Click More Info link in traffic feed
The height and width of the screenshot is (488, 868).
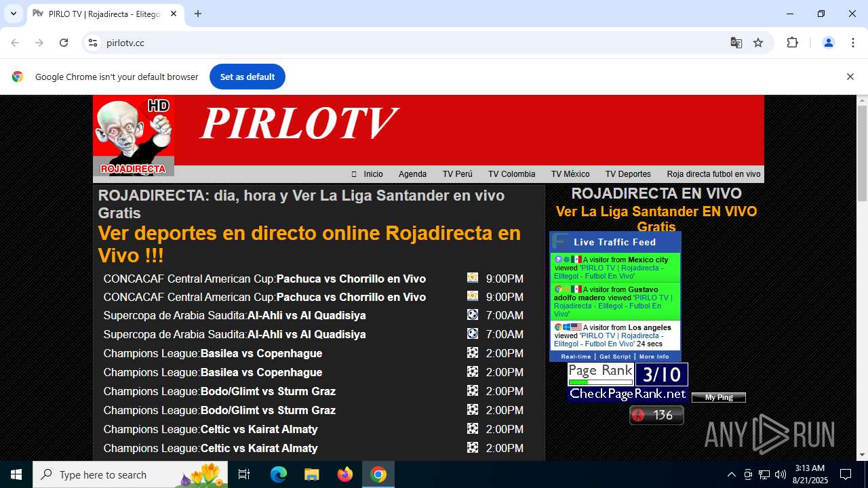tap(654, 357)
